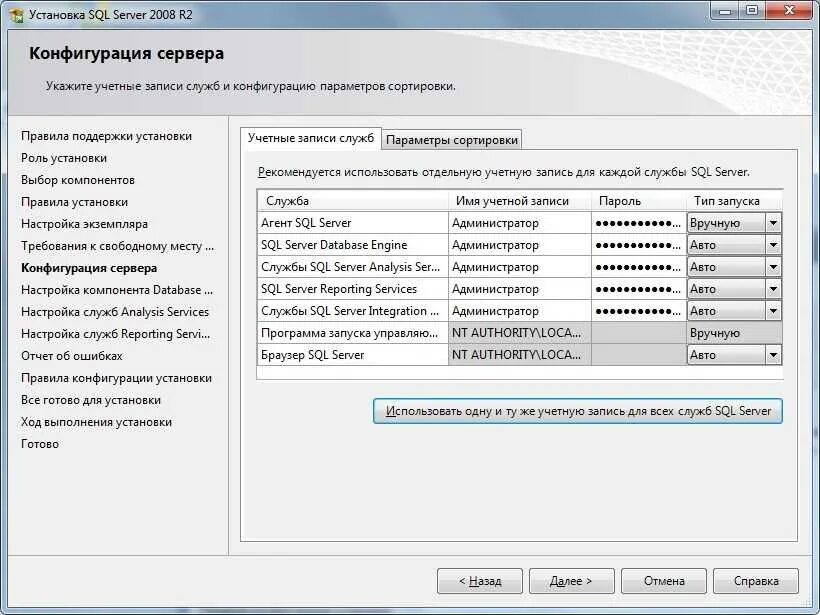Open startup type dropdown for Браузер SQL Server

(x=773, y=355)
